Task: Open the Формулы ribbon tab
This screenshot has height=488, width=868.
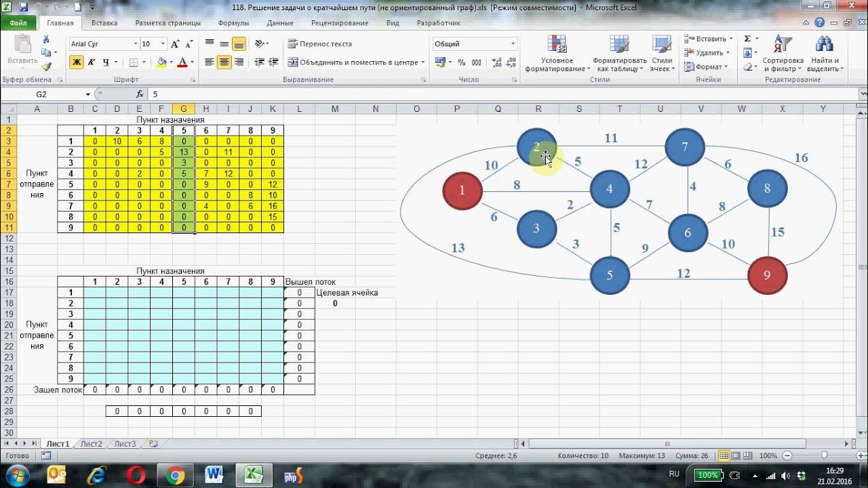Action: (x=233, y=23)
